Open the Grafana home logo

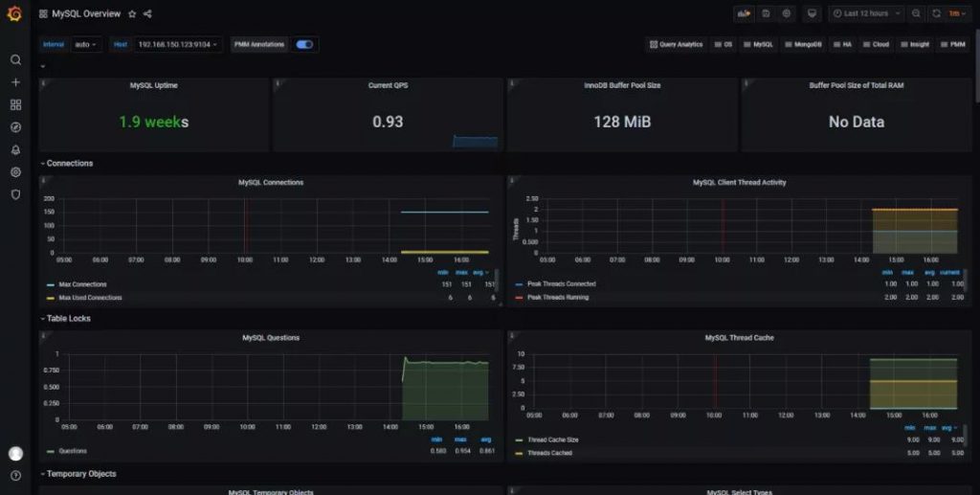coord(14,13)
